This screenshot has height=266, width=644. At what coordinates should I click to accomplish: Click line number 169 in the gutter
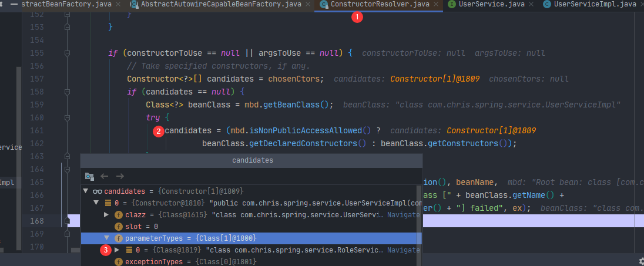click(x=37, y=234)
